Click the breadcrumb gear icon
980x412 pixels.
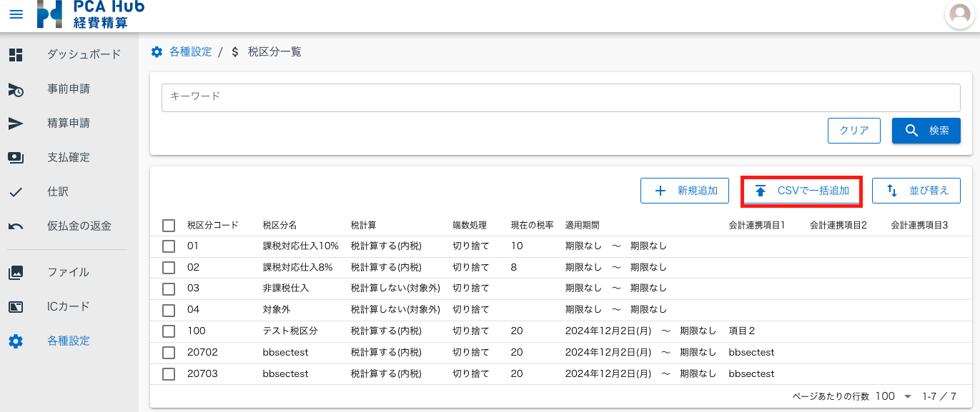point(157,52)
